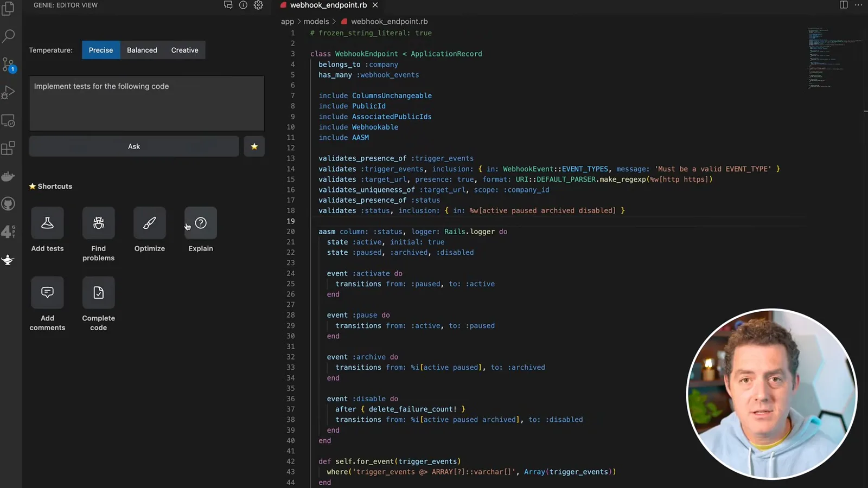Screen dimensions: 868x488
Task: Click 'state :active, initial: true' line
Action: (x=386, y=242)
